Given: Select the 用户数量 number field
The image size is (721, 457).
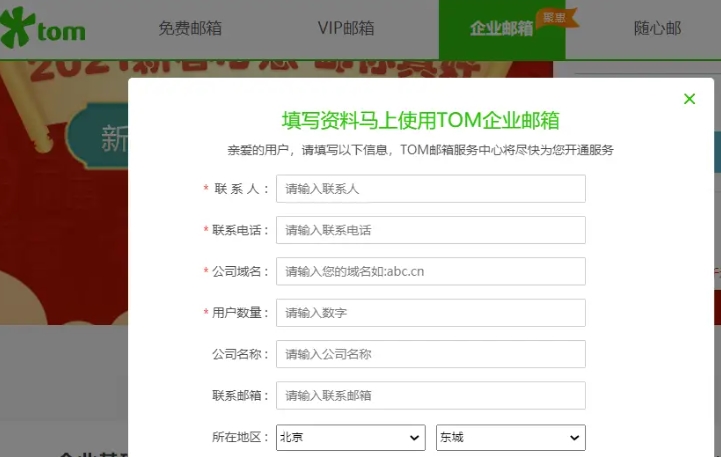Looking at the screenshot, I should coord(430,313).
